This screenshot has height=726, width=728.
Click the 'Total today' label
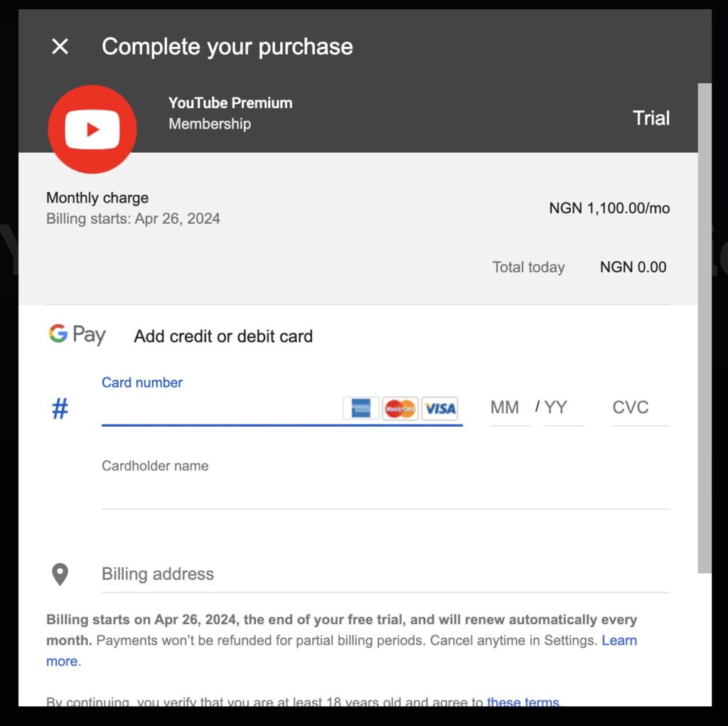528,267
